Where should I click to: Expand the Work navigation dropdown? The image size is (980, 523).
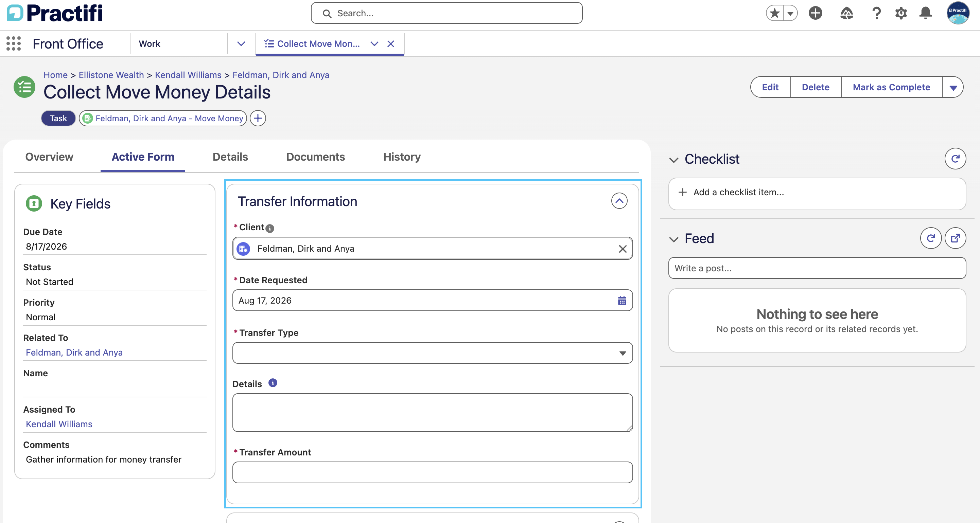tap(241, 44)
